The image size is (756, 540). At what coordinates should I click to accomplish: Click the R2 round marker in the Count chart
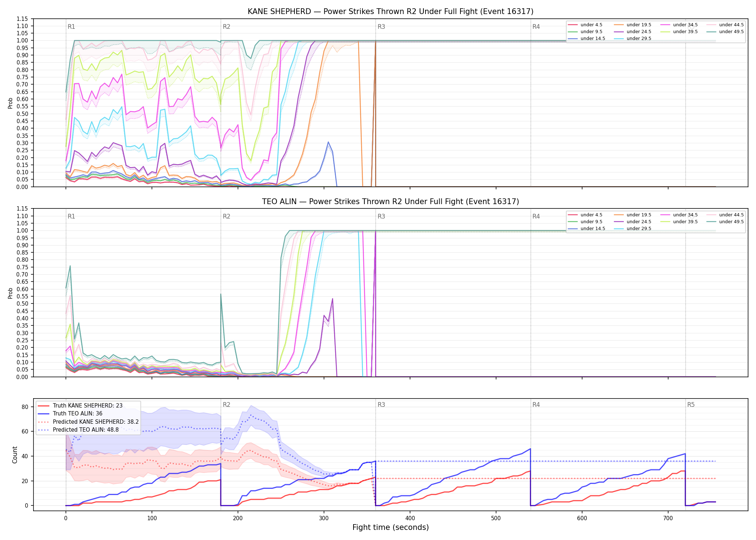(x=226, y=405)
